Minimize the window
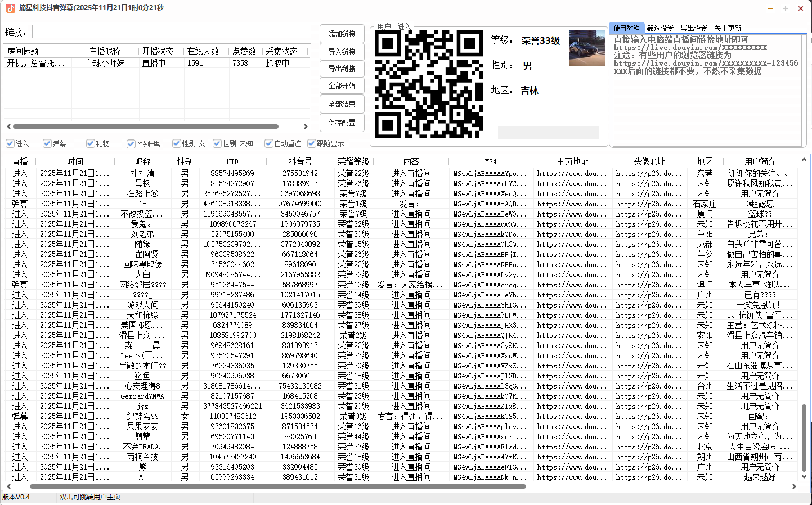Viewport: 812px width, 505px height. point(770,8)
